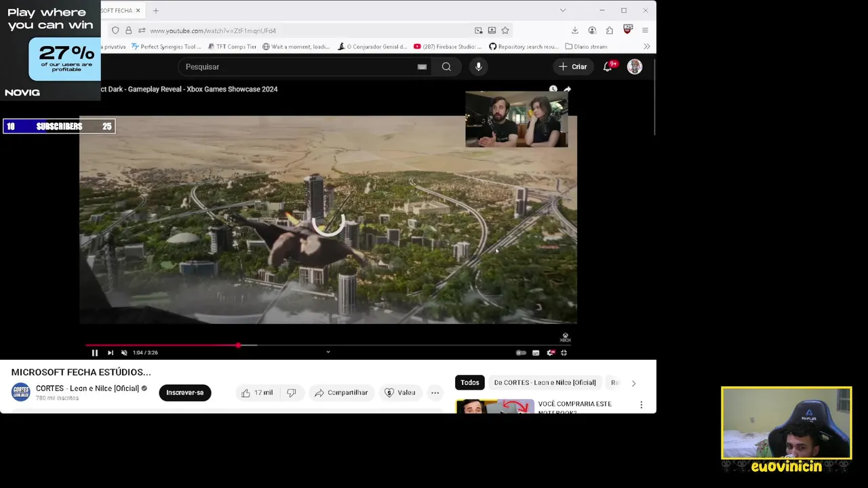
Task: Close the MICROSOFT FECHA tab
Action: click(138, 10)
